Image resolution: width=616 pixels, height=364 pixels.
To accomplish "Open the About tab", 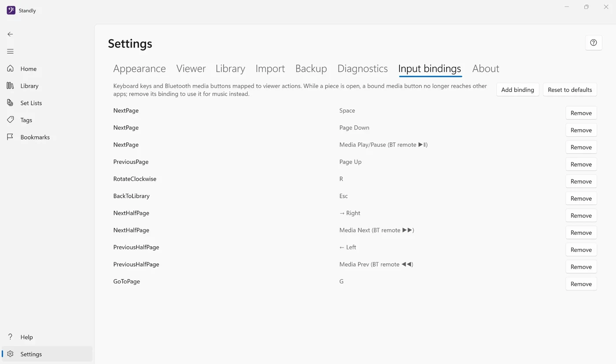I will [x=486, y=69].
